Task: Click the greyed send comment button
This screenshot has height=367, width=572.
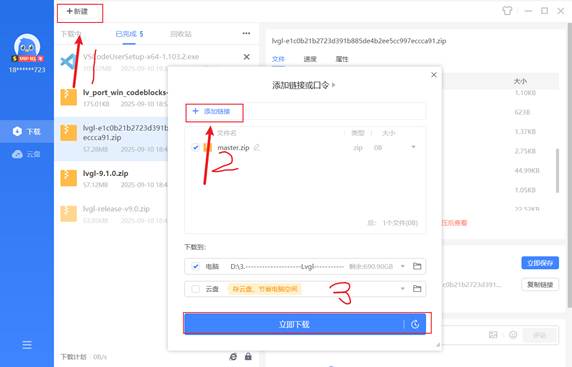Action: [x=539, y=335]
